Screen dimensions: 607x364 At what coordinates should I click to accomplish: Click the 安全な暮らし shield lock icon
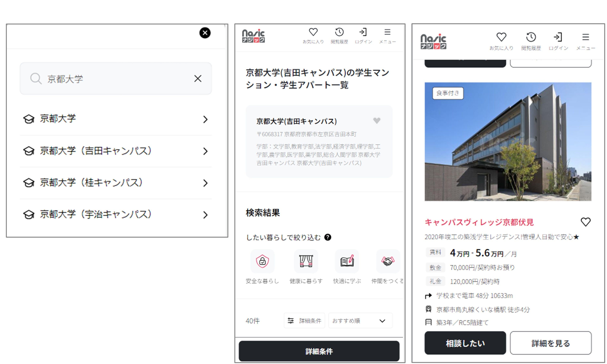(x=262, y=261)
